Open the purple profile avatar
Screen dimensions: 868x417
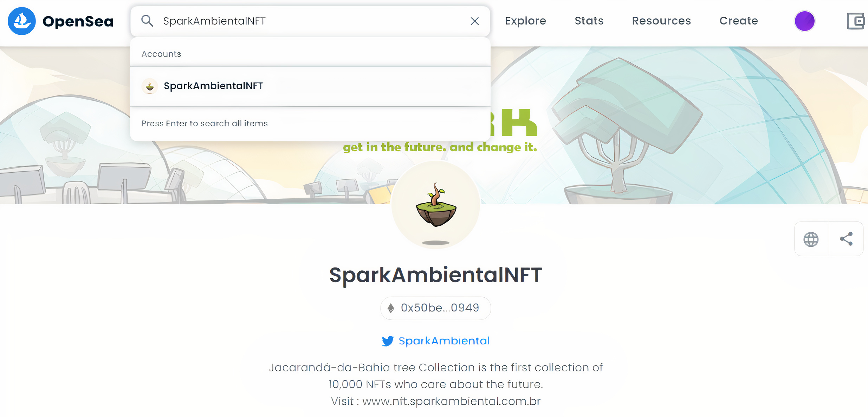pos(805,21)
